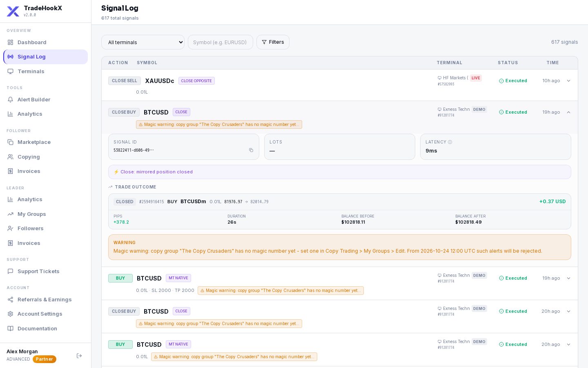Click the '617 total signals' subtitle
The image size is (588, 368).
click(120, 18)
